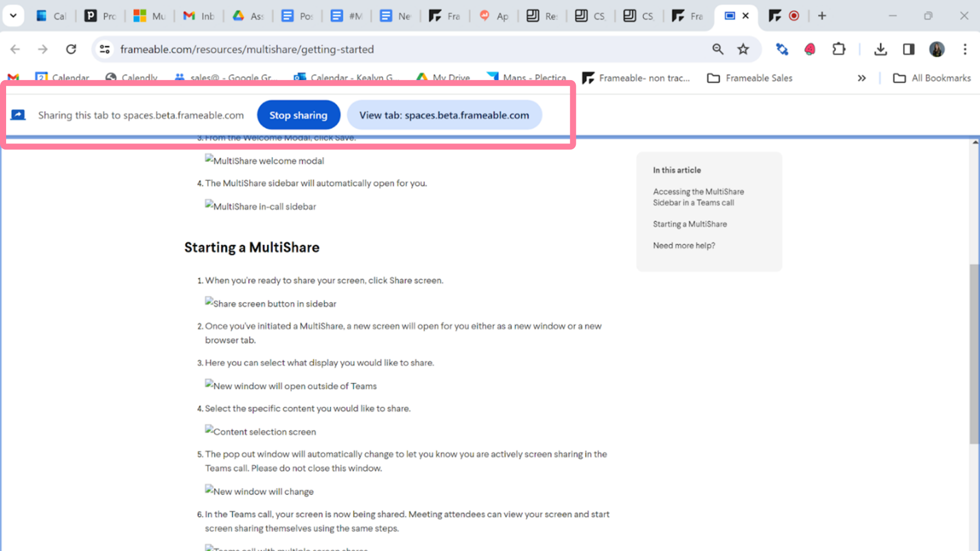Open the Extensions puzzle icon
980x551 pixels.
[x=839, y=49]
